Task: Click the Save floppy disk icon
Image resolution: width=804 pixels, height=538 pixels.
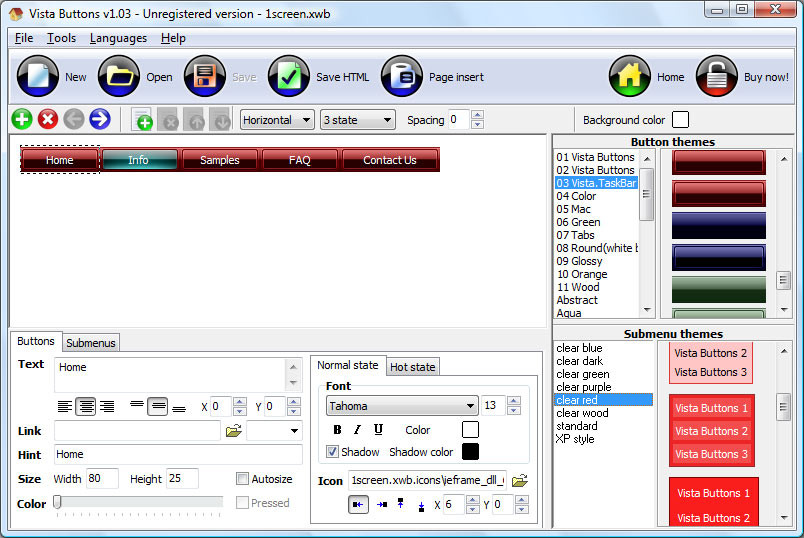Action: [x=205, y=76]
